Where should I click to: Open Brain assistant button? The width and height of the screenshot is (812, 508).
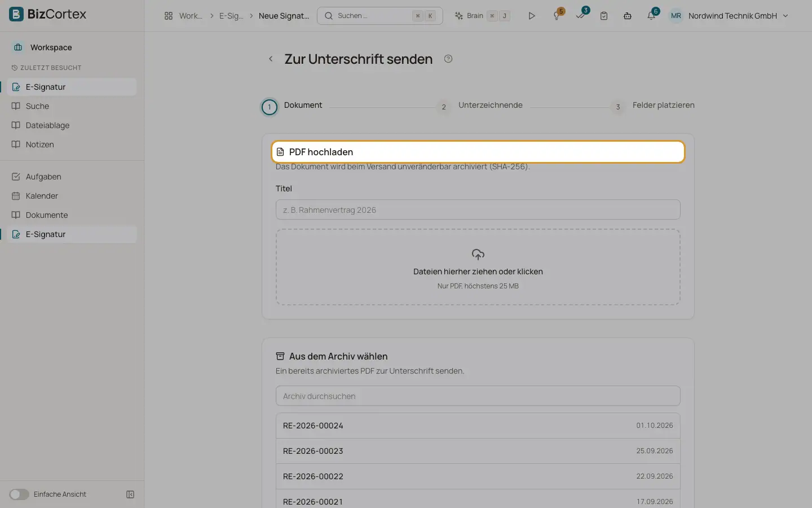pos(483,16)
